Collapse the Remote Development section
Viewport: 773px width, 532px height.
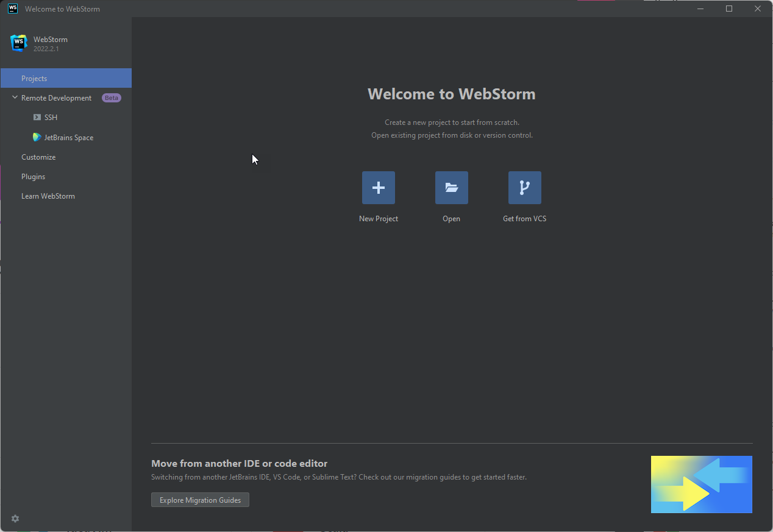point(15,98)
